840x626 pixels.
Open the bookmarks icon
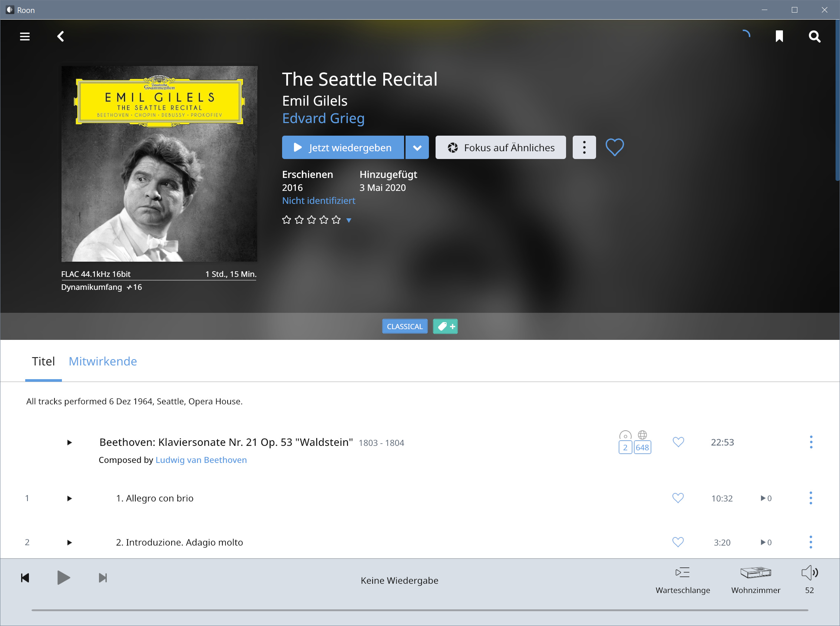[x=779, y=36]
